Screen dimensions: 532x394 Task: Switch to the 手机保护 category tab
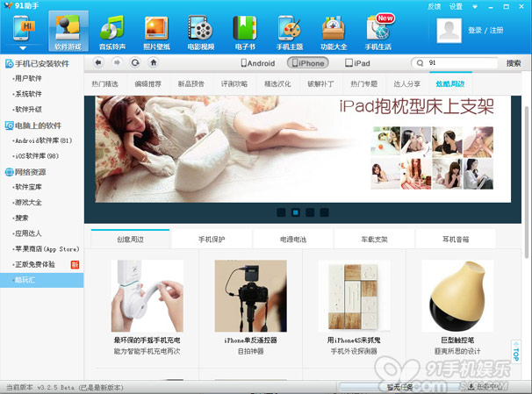point(212,239)
